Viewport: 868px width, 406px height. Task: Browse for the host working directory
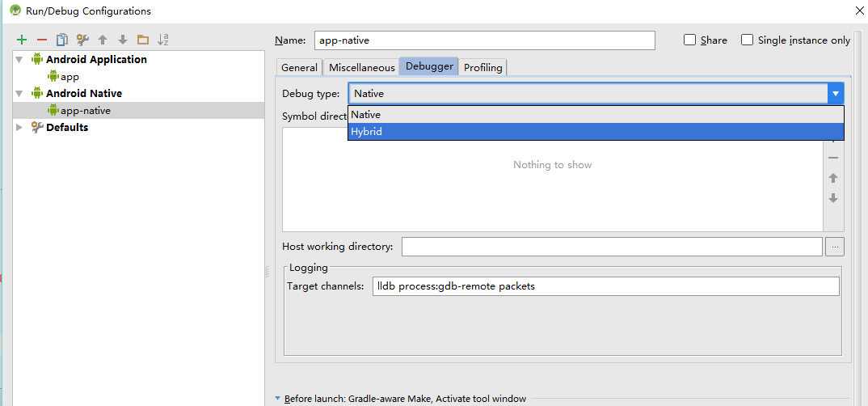pyautogui.click(x=835, y=247)
